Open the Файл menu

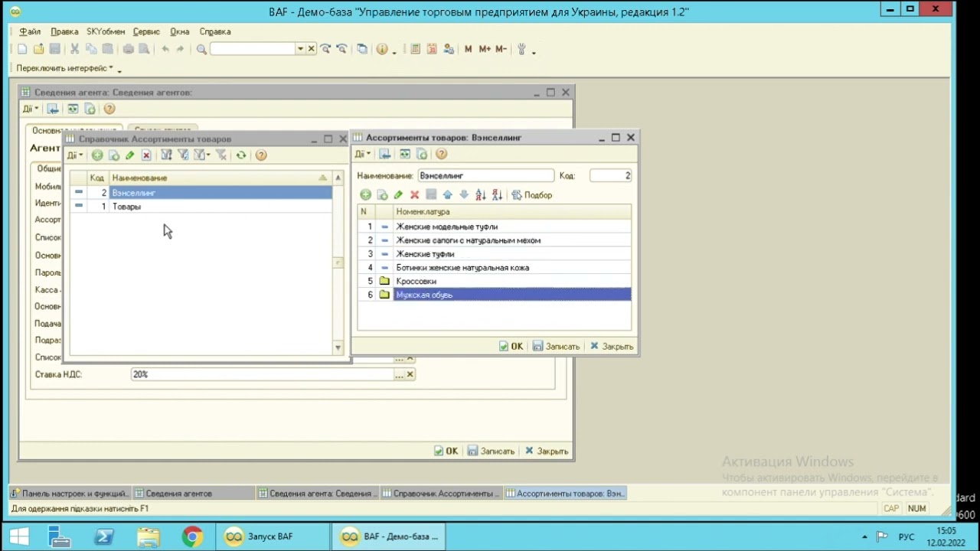coord(30,31)
